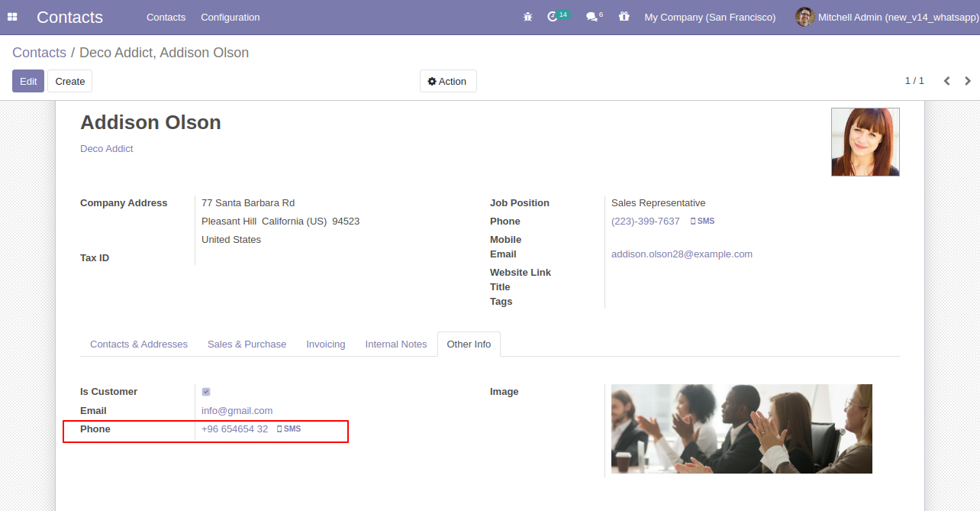Click the 1 / 1 pager counter
980x511 pixels.
coord(914,81)
